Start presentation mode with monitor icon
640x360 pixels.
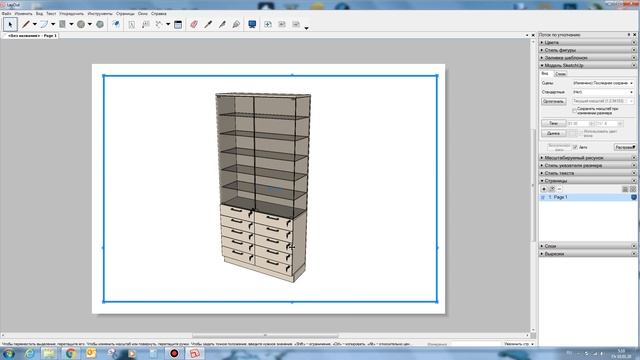(252, 24)
